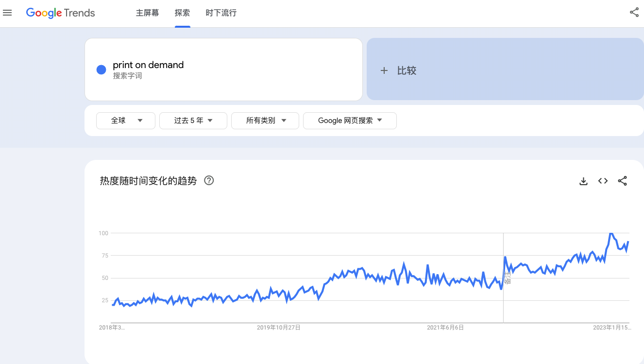Open the help tooltip next to 热度随时间变化的趋势
This screenshot has height=364, width=644.
click(x=209, y=180)
